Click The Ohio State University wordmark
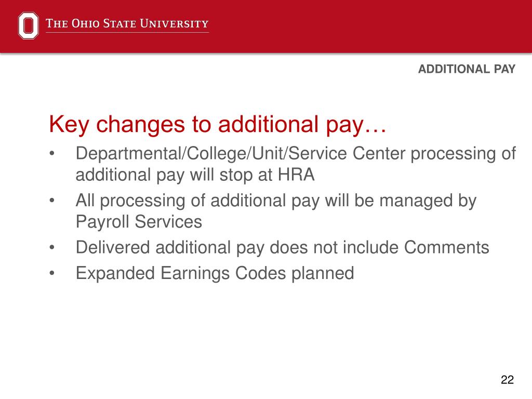Screen dimensions: 532x399 click(x=127, y=23)
